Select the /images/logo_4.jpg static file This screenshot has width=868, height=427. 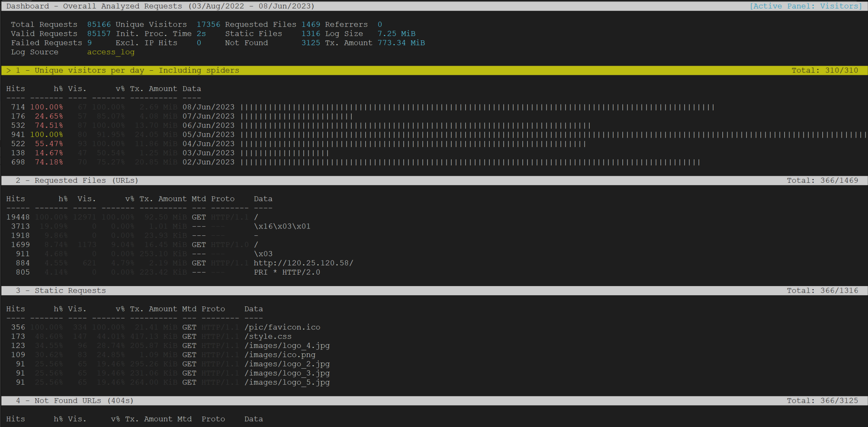pyautogui.click(x=287, y=346)
